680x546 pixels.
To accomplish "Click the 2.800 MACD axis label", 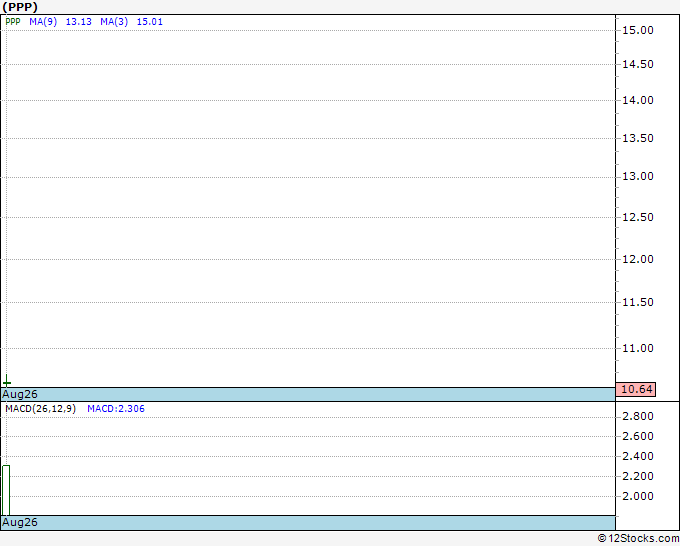I will (638, 416).
